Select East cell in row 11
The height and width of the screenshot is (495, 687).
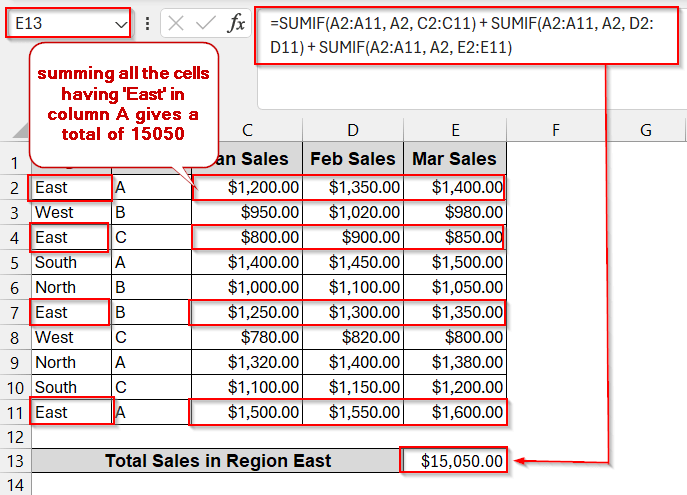pyautogui.click(x=71, y=412)
